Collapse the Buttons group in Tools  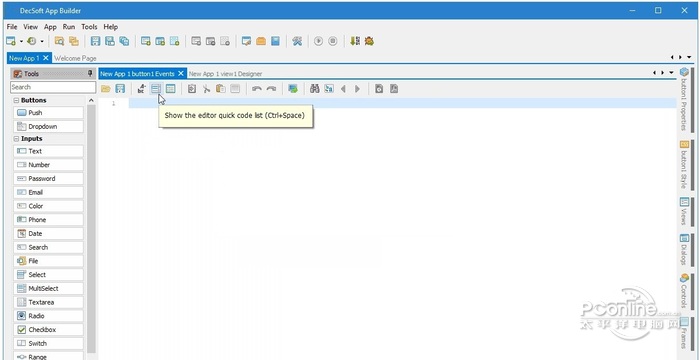coord(16,100)
